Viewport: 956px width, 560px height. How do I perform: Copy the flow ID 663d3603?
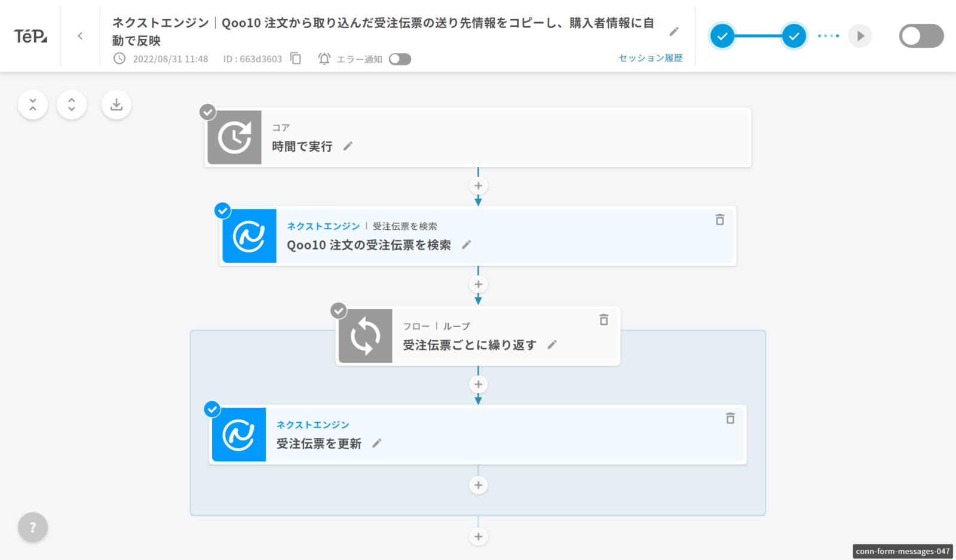coord(296,59)
